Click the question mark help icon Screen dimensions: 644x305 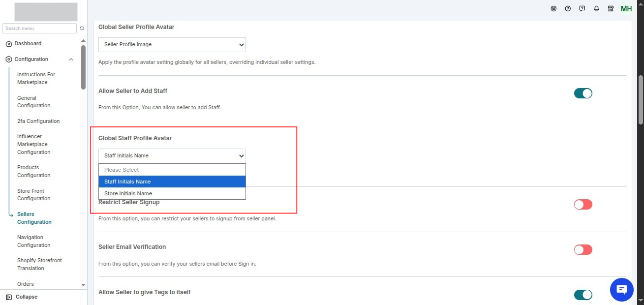coord(568,8)
